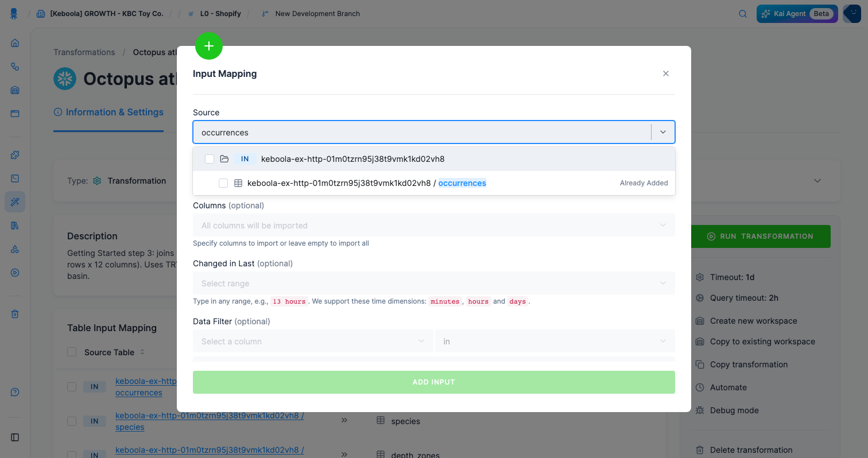Click the Automate clock option
This screenshot has height=458, width=868.
click(x=728, y=387)
